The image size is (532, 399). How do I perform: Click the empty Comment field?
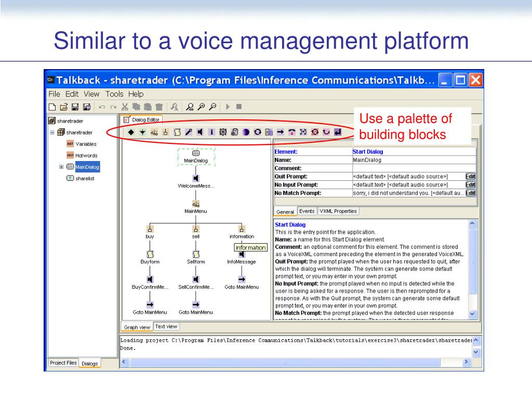(414, 168)
